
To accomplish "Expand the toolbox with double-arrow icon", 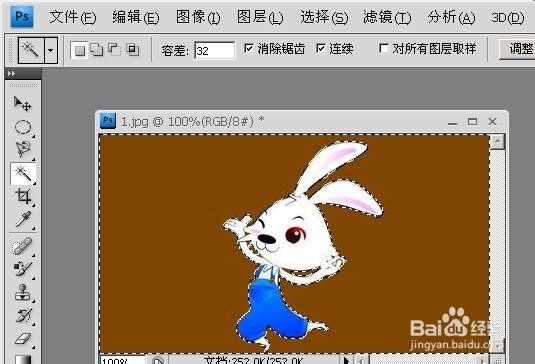I will (x=11, y=73).
